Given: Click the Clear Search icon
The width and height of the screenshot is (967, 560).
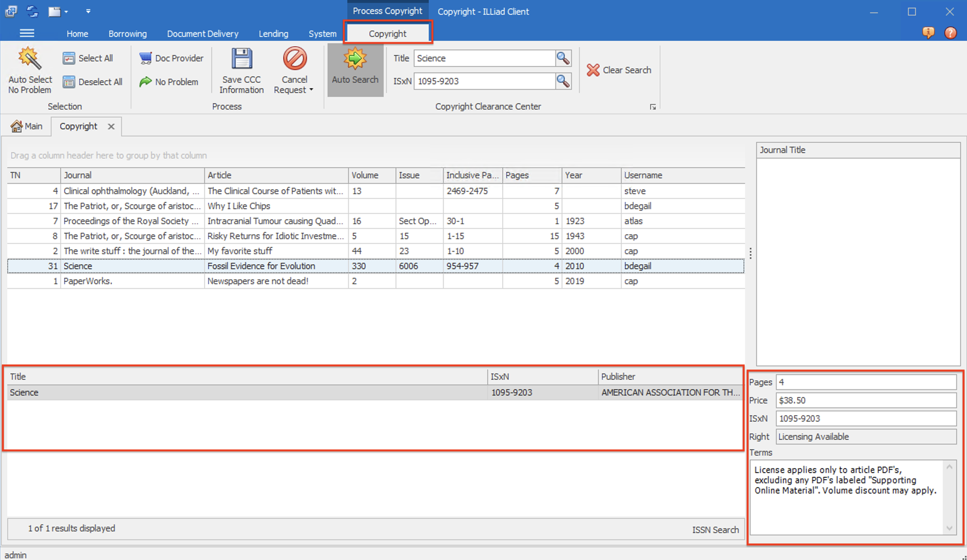Looking at the screenshot, I should pyautogui.click(x=593, y=70).
